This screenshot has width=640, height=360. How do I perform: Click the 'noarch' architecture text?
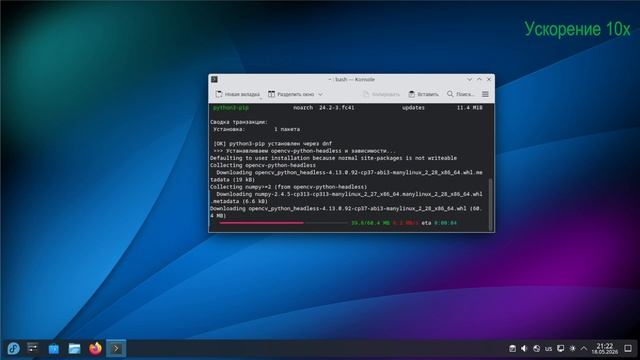click(303, 108)
